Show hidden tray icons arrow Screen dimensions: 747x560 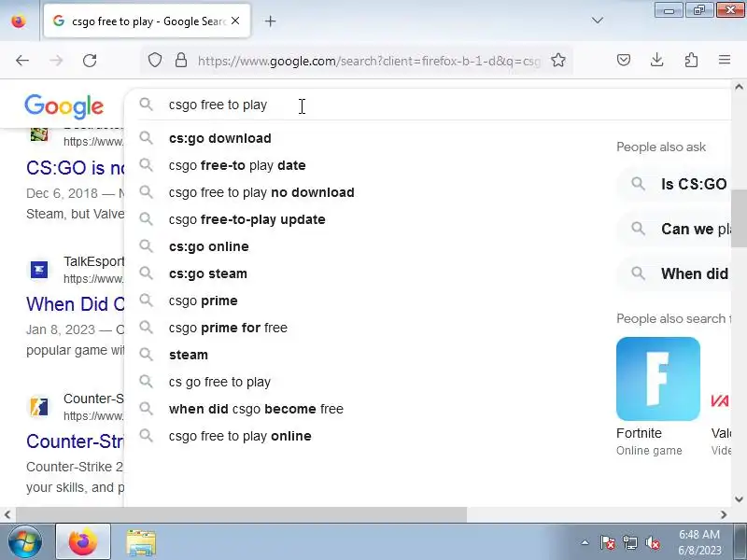tap(585, 542)
